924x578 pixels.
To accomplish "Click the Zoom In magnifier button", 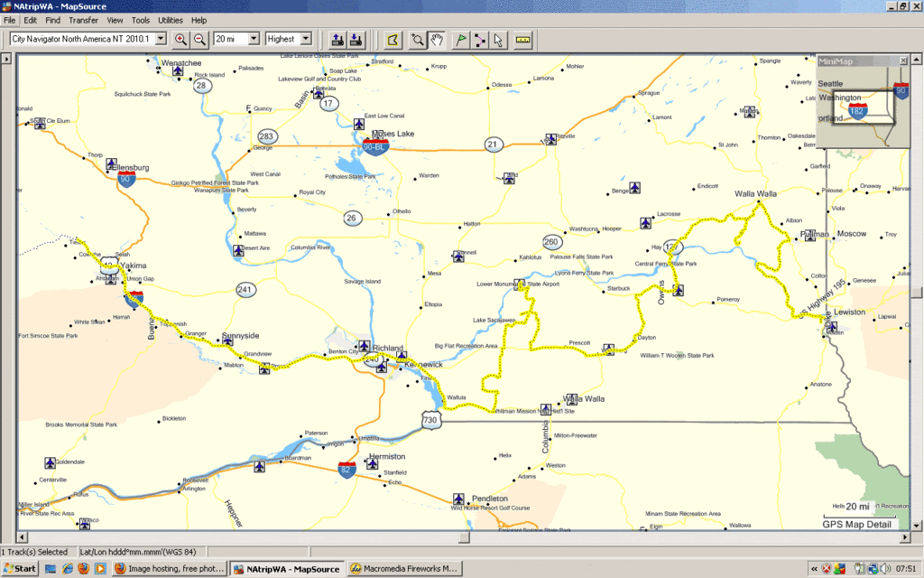I will coord(180,40).
